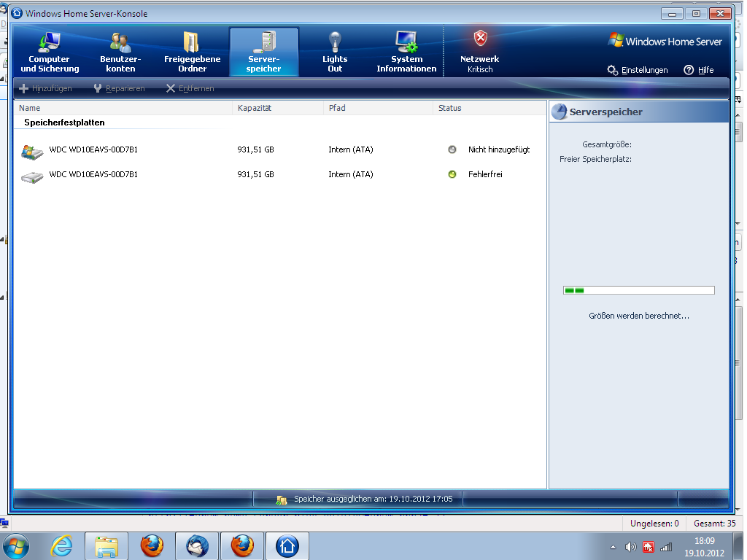
Task: Click the Nicht hinzugefügt status text
Action: pos(499,149)
